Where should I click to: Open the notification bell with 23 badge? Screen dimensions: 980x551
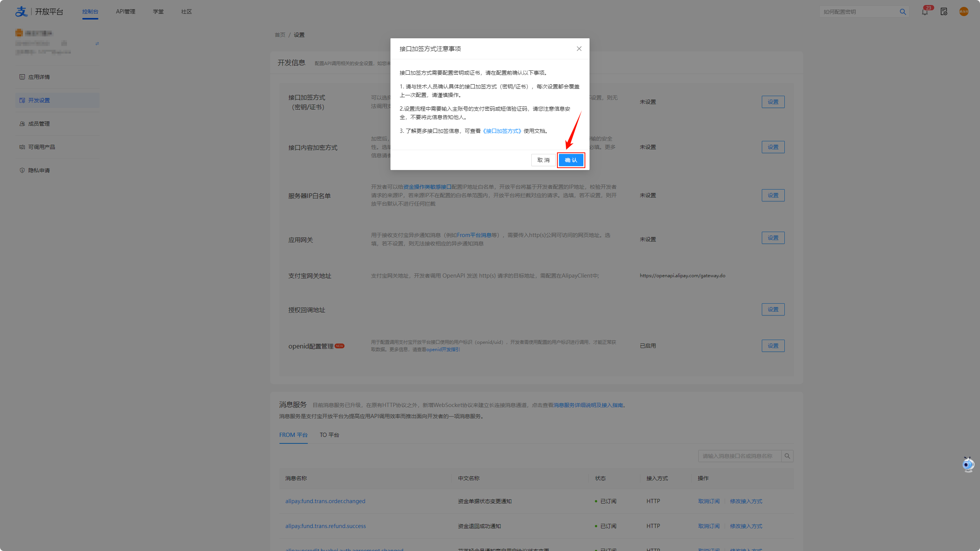[x=925, y=12]
